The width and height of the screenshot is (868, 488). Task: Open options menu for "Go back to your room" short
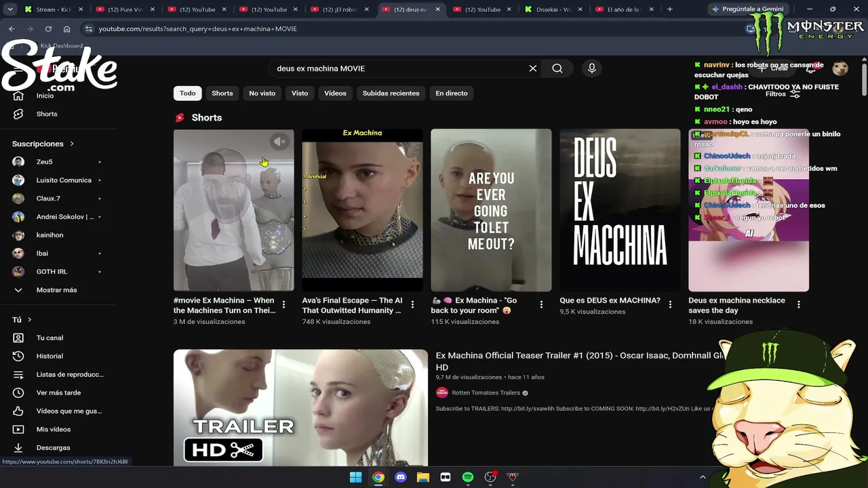pyautogui.click(x=541, y=305)
